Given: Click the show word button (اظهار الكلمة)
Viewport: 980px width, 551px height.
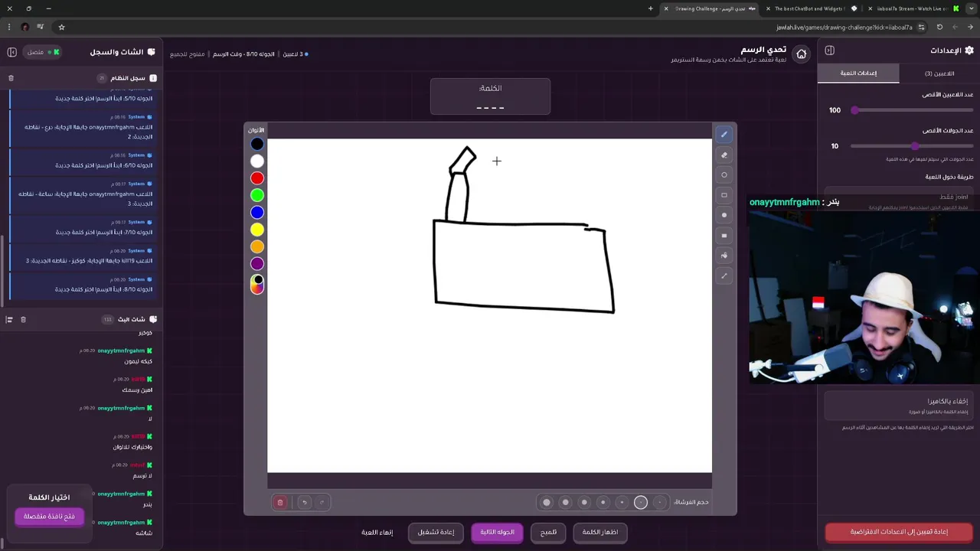Looking at the screenshot, I should click(x=600, y=533).
